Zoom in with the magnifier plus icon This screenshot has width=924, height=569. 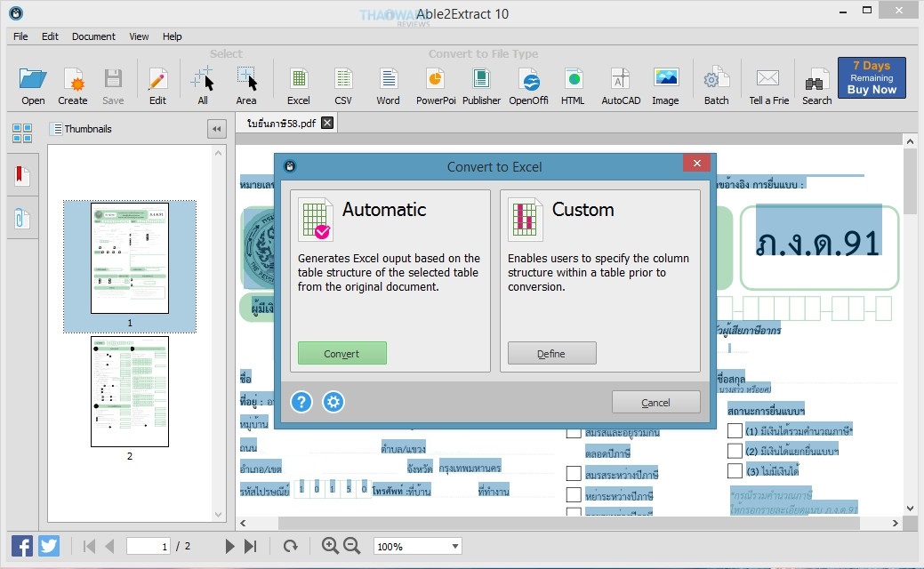(x=330, y=546)
